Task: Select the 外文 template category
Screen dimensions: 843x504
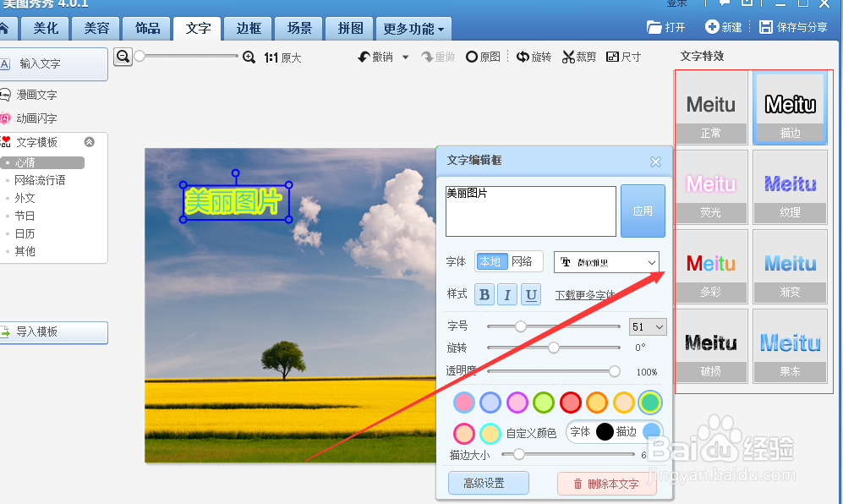Action: tap(25, 198)
